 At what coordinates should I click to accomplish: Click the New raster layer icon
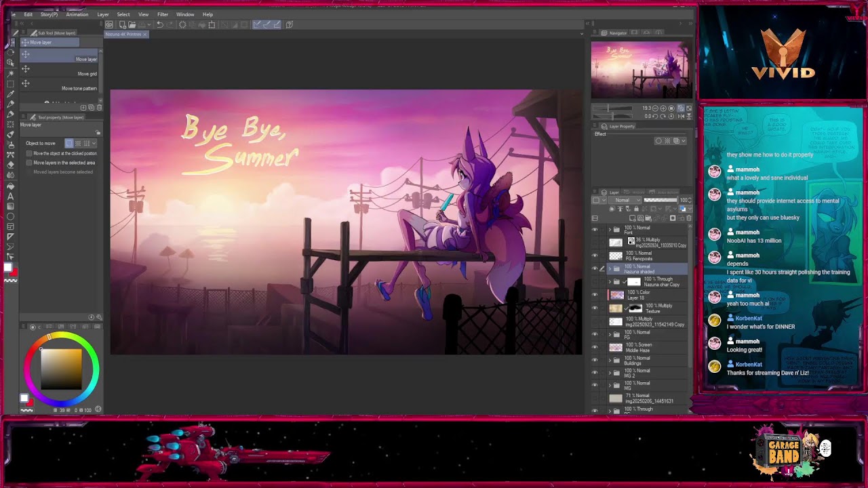pos(632,218)
